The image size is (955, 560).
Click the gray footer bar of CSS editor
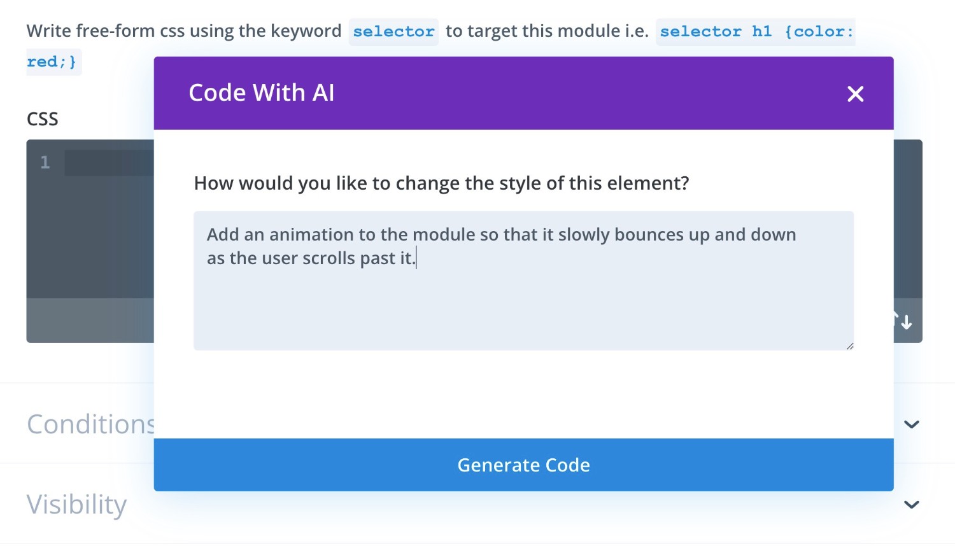pos(89,320)
